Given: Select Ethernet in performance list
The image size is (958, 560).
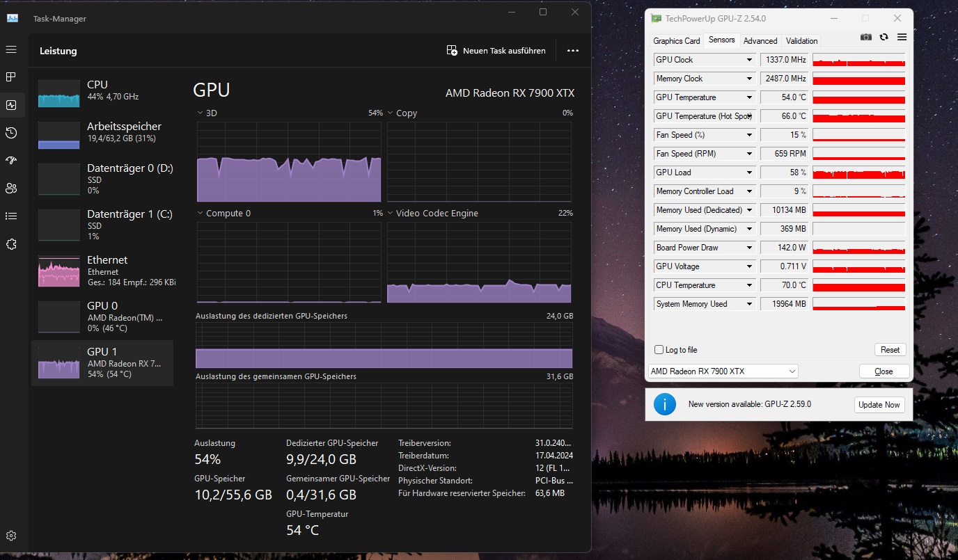Looking at the screenshot, I should 102,271.
